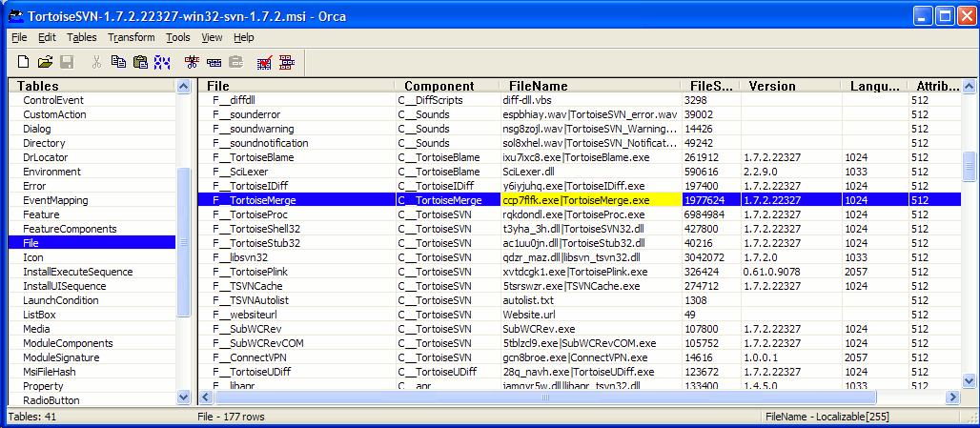Click the blue binoculars Find icon
Viewport: 980px width, 428px height.
(x=162, y=62)
